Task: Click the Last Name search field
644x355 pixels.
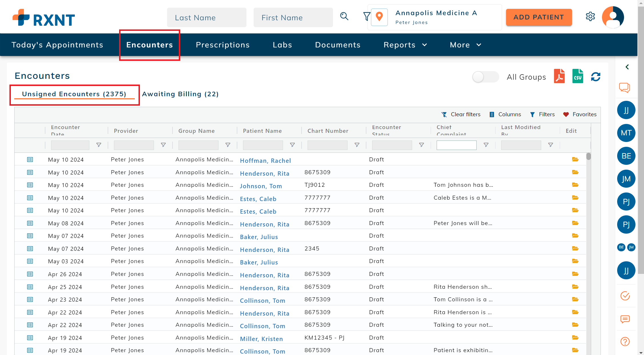Action: click(206, 18)
